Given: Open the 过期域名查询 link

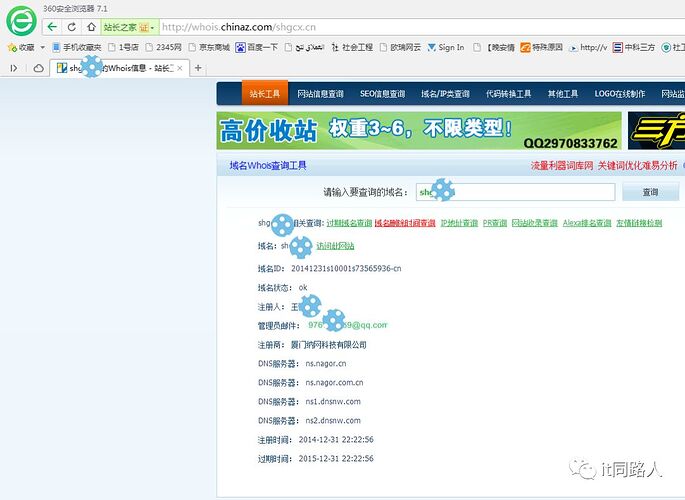Looking at the screenshot, I should pyautogui.click(x=349, y=223).
